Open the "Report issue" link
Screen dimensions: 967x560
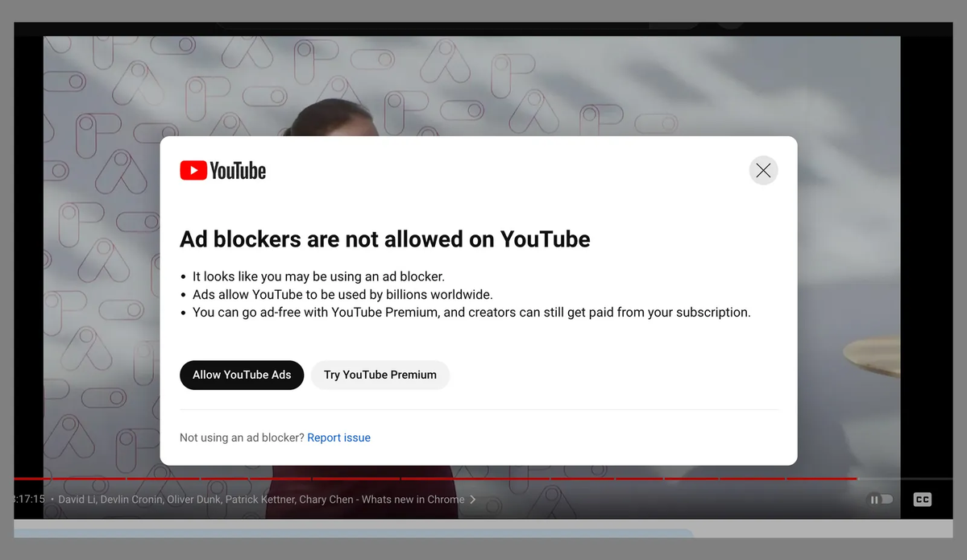pyautogui.click(x=338, y=437)
